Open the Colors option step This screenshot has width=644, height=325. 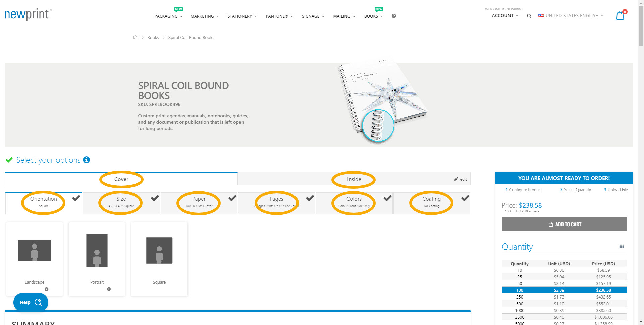click(354, 203)
